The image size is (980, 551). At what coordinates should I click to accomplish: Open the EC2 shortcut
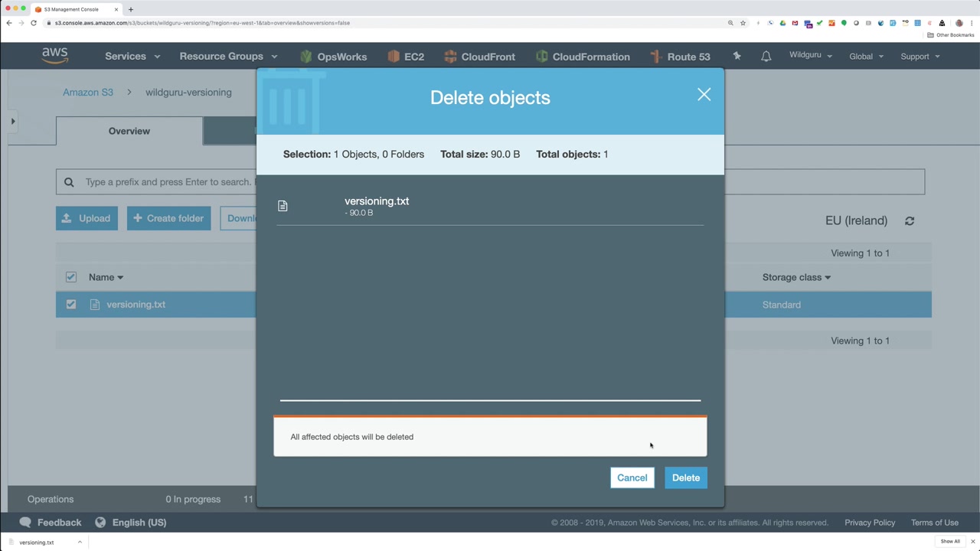(x=406, y=57)
